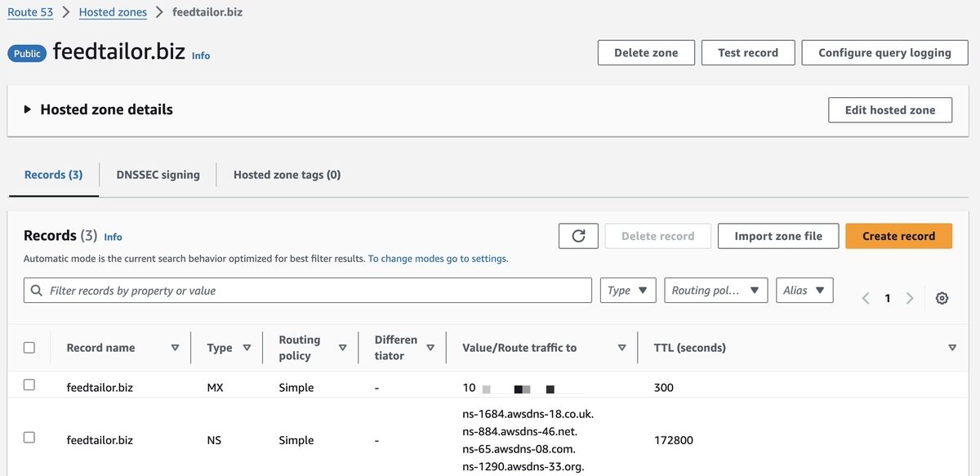Go to next records page
Viewport: 980px width, 476px height.
click(x=910, y=298)
